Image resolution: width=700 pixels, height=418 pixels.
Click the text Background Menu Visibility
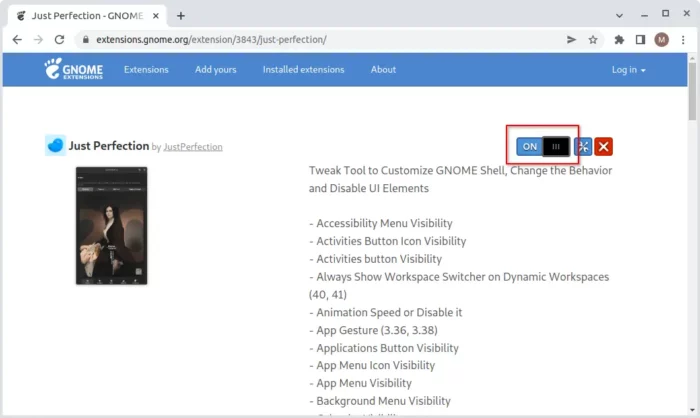pos(383,401)
